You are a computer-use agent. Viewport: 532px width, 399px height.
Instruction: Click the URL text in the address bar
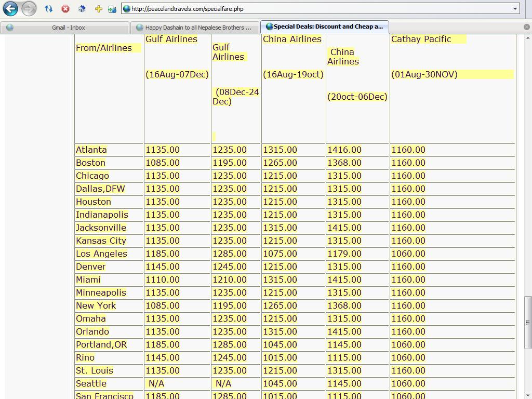(x=187, y=9)
